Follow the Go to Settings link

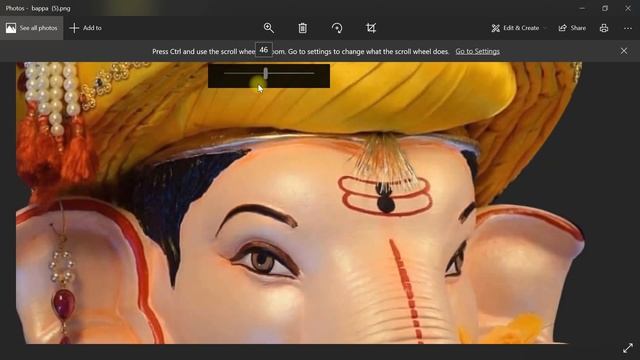(x=478, y=51)
